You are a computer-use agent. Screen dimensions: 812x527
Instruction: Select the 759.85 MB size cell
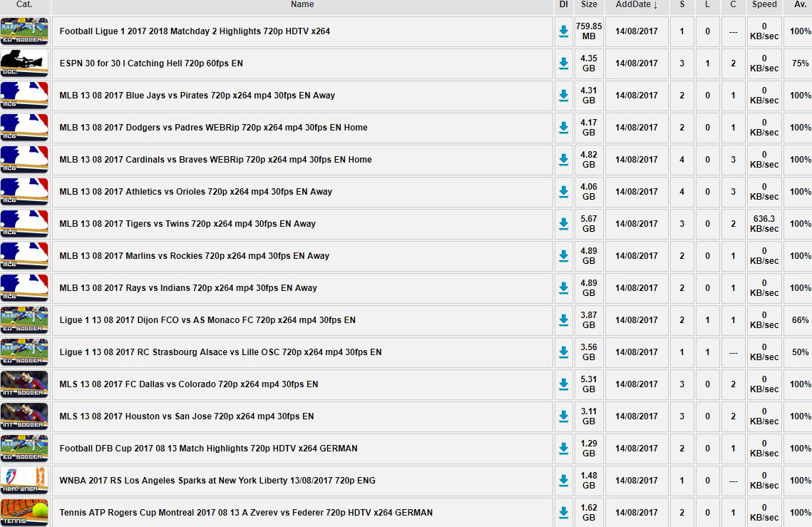pos(589,31)
